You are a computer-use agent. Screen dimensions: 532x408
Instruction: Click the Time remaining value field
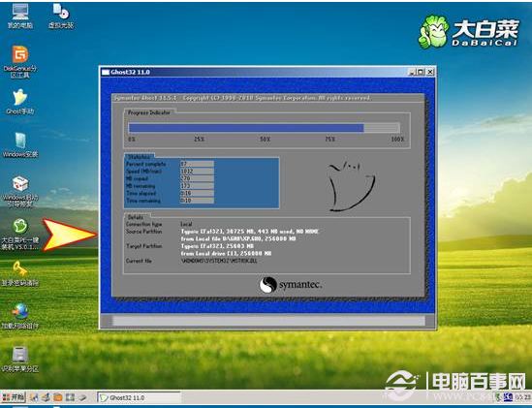(197, 201)
